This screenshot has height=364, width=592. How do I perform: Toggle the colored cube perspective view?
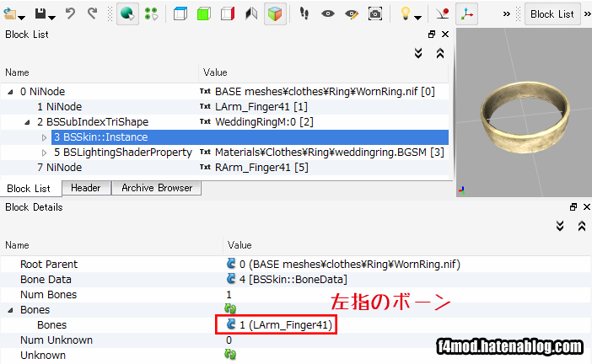point(275,14)
